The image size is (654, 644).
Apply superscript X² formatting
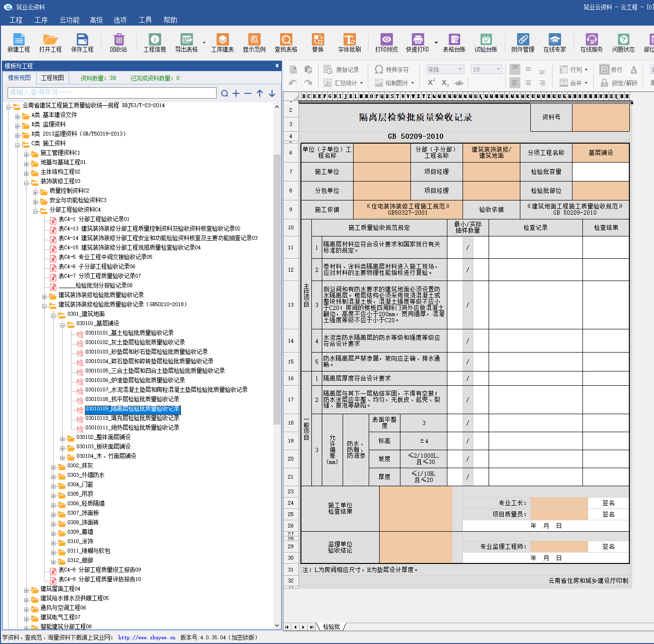[431, 82]
